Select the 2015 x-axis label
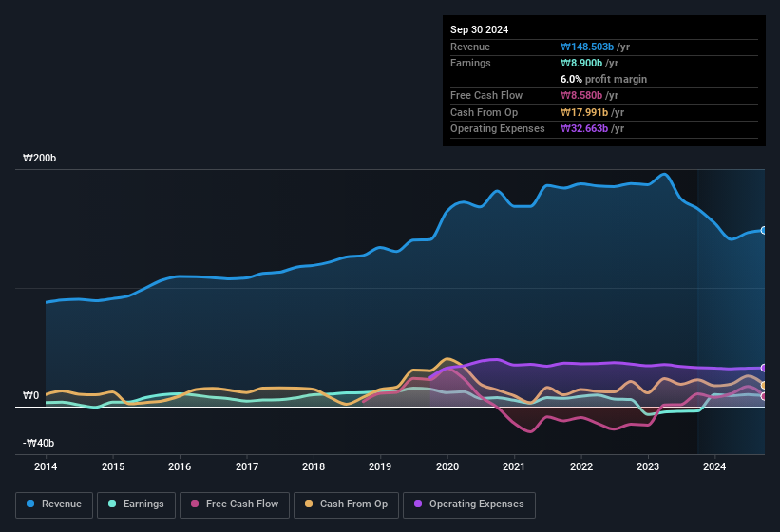 pos(113,466)
